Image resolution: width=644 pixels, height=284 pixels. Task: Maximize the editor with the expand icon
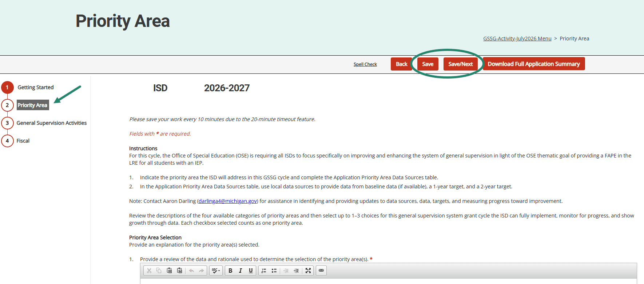tap(308, 271)
